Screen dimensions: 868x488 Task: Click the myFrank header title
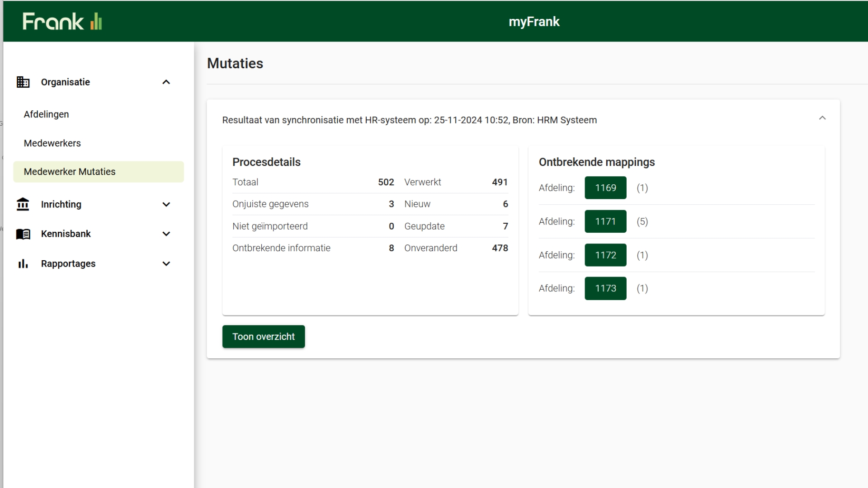pyautogui.click(x=534, y=21)
